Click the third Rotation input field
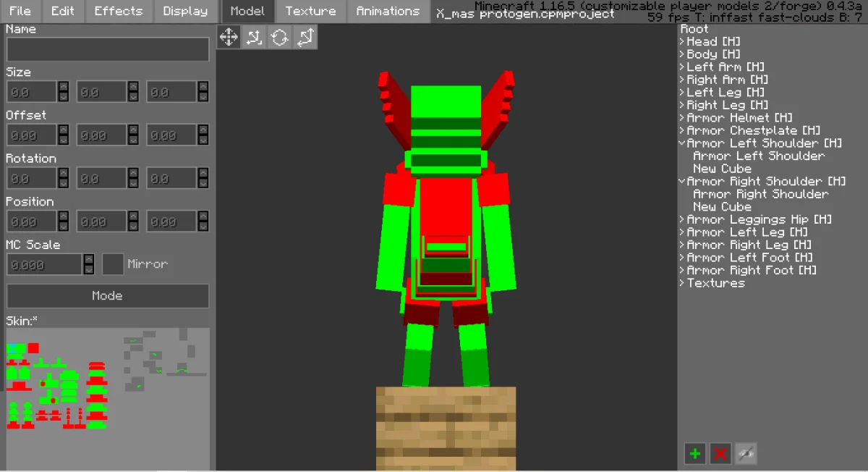The image size is (868, 472). tap(172, 178)
